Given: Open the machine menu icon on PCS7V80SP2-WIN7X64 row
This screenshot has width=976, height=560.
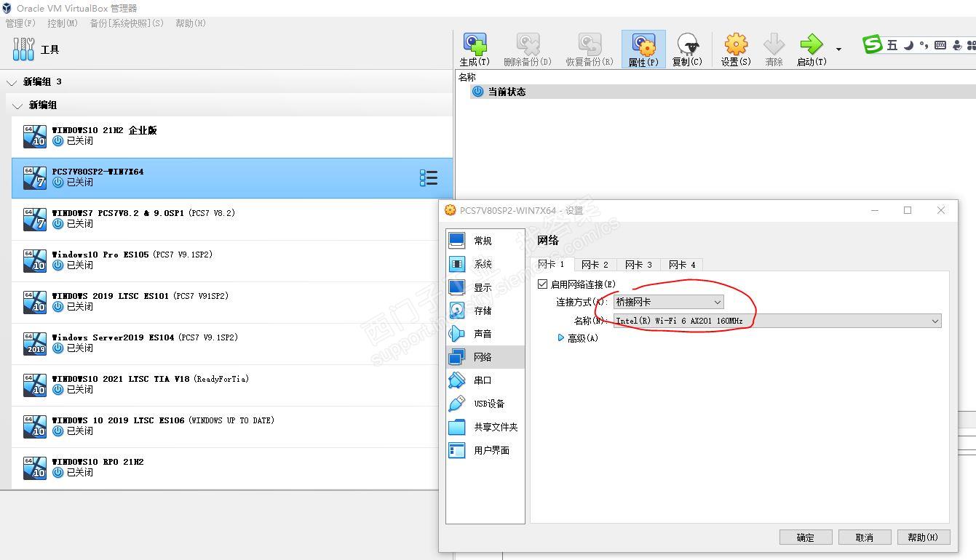Looking at the screenshot, I should pyautogui.click(x=429, y=178).
